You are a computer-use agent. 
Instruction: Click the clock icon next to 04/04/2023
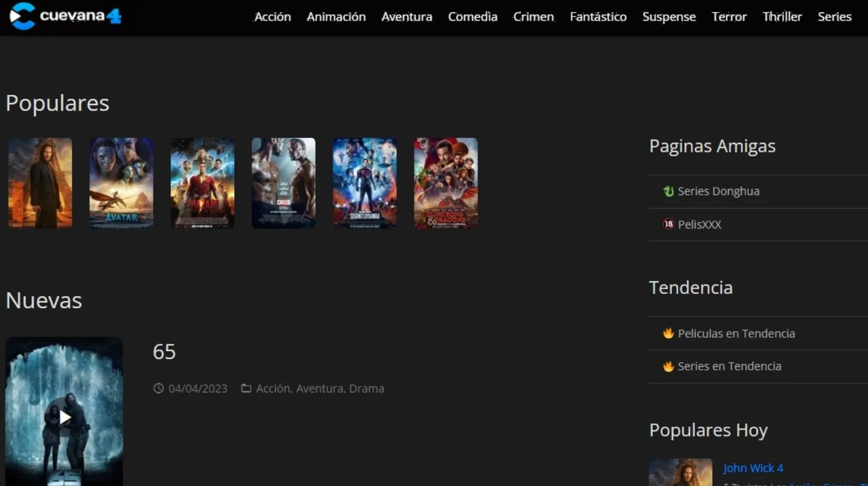(159, 388)
